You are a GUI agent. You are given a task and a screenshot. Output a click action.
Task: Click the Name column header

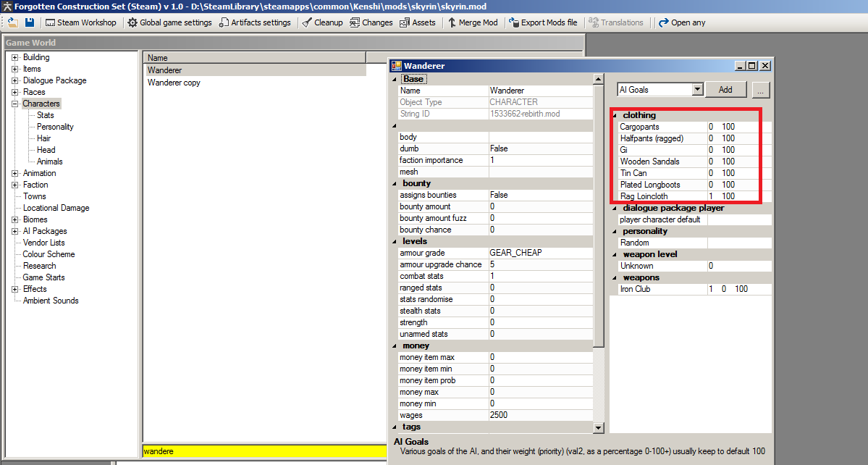tap(255, 57)
